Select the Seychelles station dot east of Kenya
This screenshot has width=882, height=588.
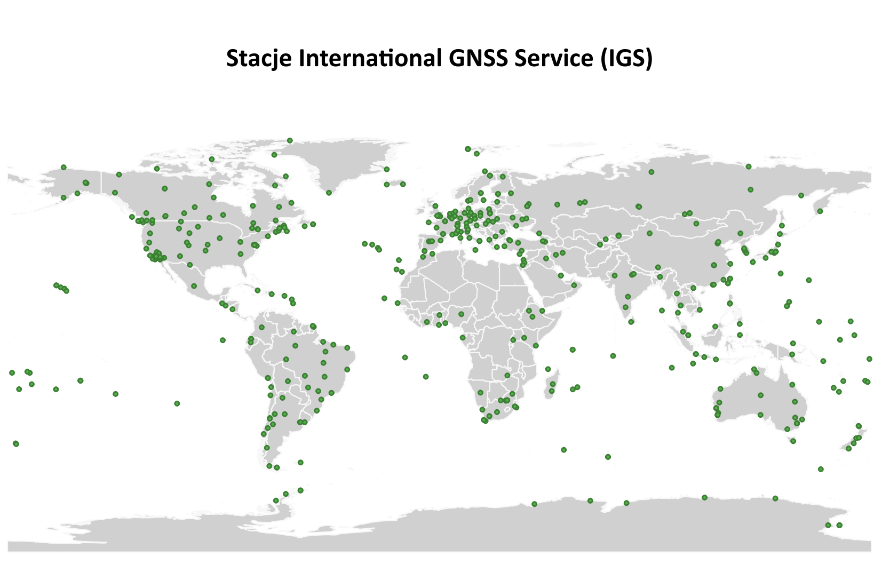pos(573,350)
